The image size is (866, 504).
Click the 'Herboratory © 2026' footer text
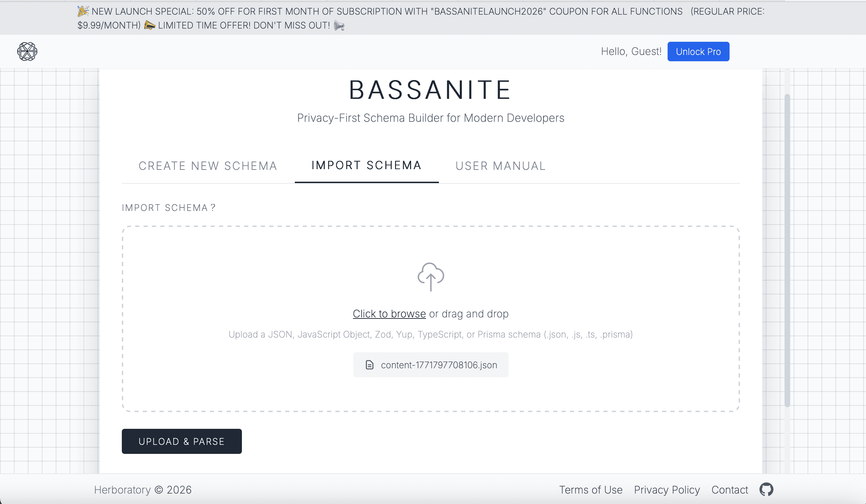[143, 490]
